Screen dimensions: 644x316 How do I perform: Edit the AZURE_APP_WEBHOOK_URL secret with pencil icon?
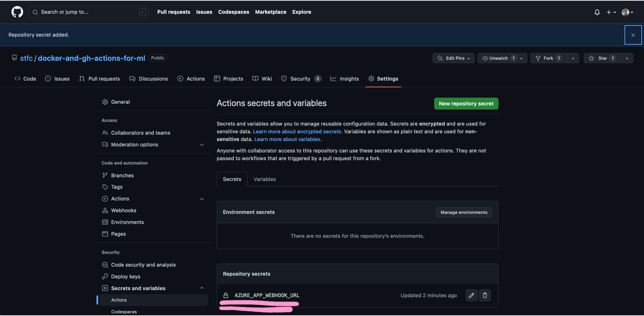pyautogui.click(x=471, y=295)
